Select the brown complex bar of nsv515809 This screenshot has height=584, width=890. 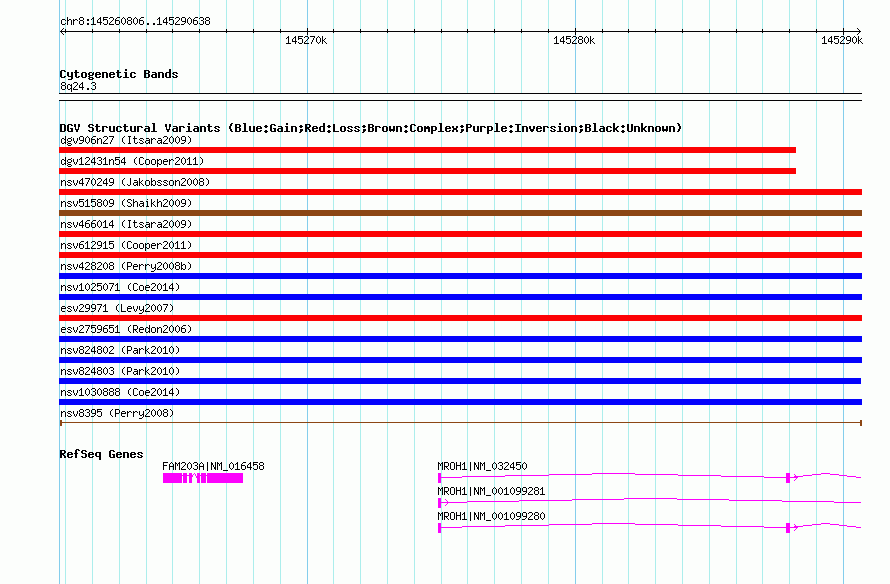tap(460, 213)
